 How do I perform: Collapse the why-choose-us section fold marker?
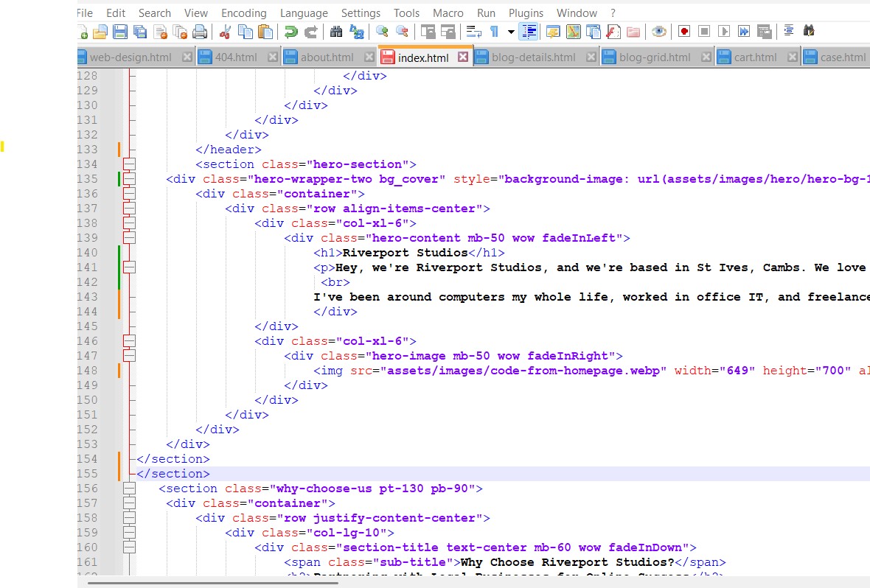click(130, 489)
